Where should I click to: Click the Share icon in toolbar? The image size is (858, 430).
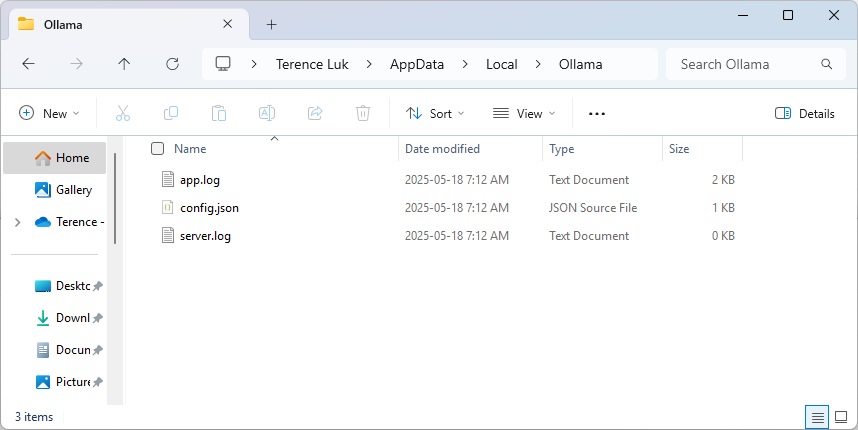315,113
